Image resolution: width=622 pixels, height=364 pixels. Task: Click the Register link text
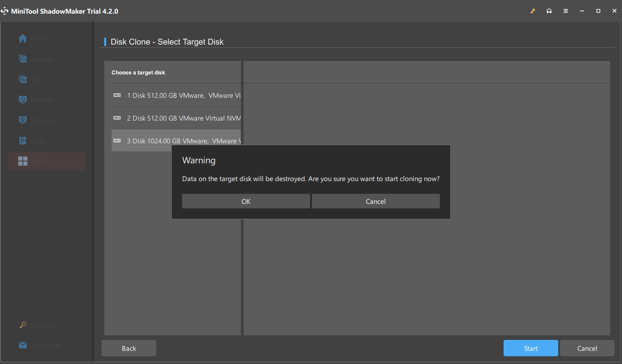[x=43, y=325]
